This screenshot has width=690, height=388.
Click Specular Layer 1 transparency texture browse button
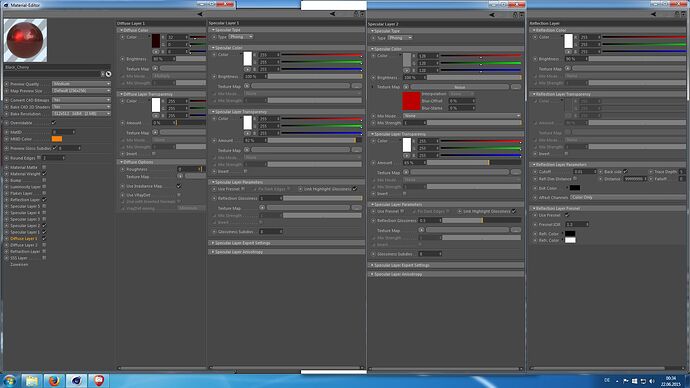(x=357, y=150)
